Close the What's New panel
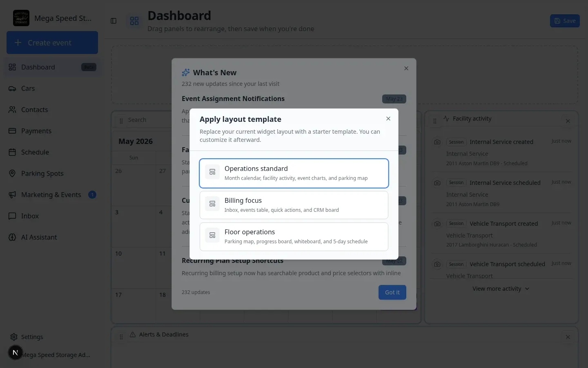Screen dimensions: 588x368 point(406,68)
